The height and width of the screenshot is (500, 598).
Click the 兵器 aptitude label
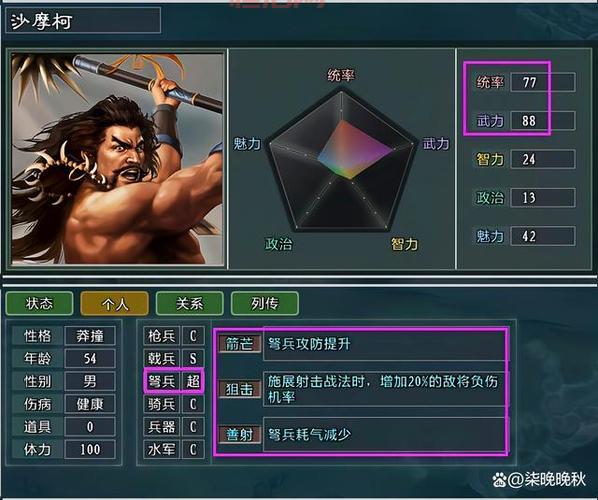point(161,427)
